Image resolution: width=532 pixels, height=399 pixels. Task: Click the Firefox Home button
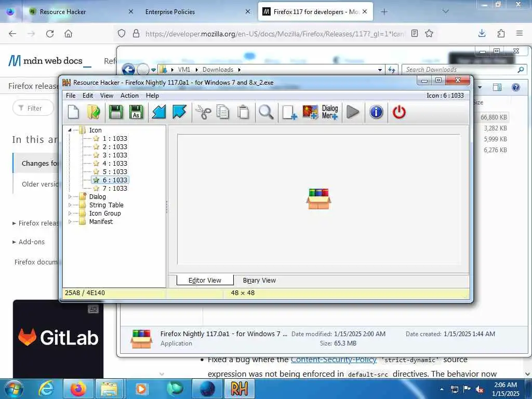[68, 34]
